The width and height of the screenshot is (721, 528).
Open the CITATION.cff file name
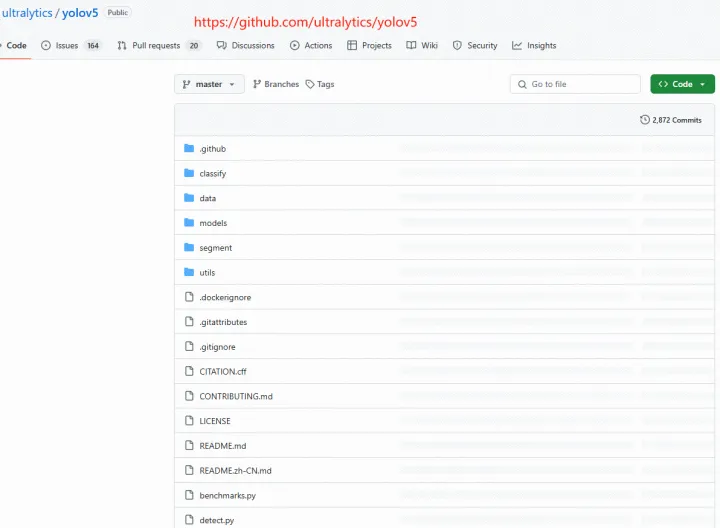click(223, 372)
